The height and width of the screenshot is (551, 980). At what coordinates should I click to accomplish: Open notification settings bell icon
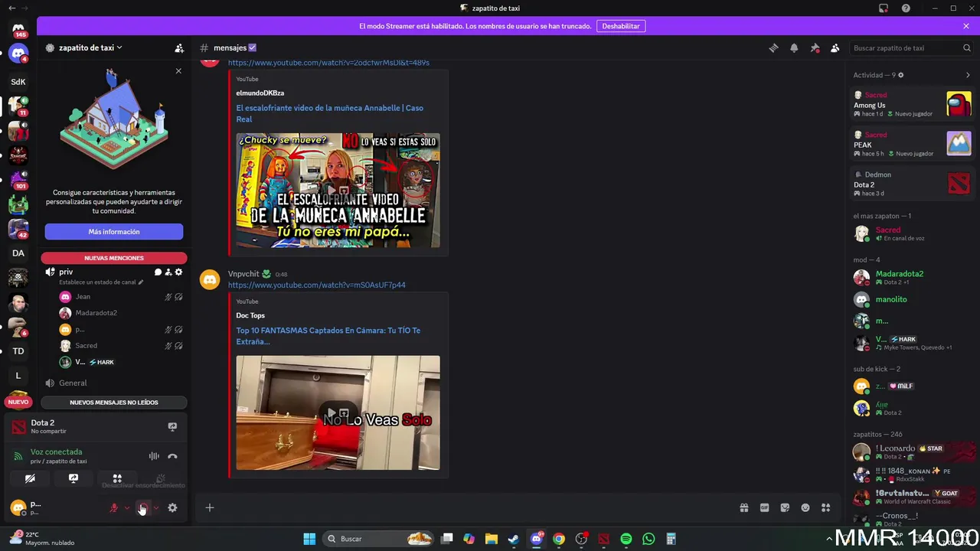pyautogui.click(x=794, y=47)
